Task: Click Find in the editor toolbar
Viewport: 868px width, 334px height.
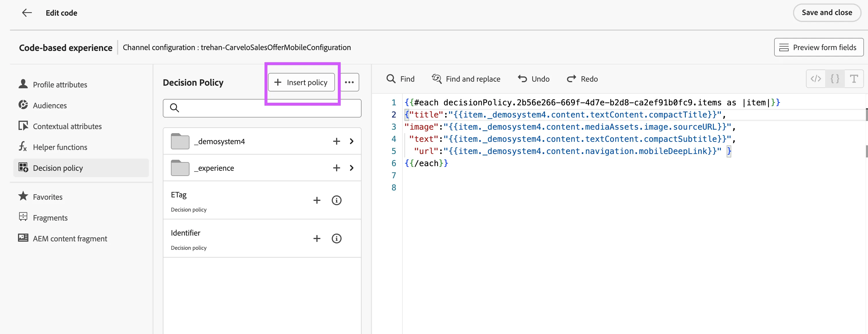Action: tap(400, 79)
